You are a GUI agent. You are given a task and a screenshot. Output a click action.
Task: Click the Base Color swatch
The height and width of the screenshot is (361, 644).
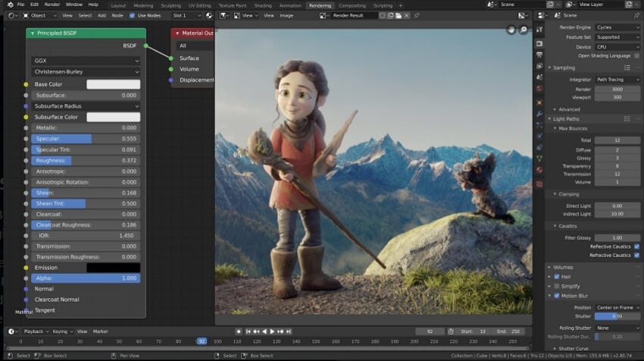click(114, 84)
